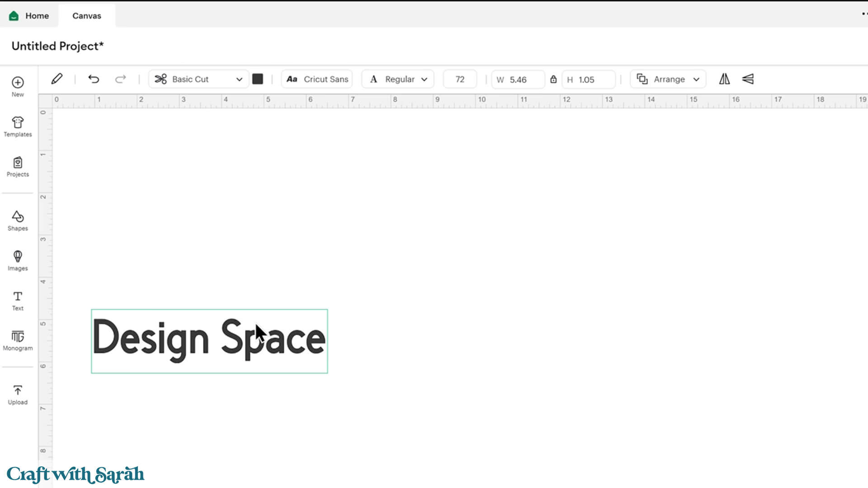This screenshot has height=488, width=868.
Task: Click the pencil edit icon
Action: click(x=57, y=79)
